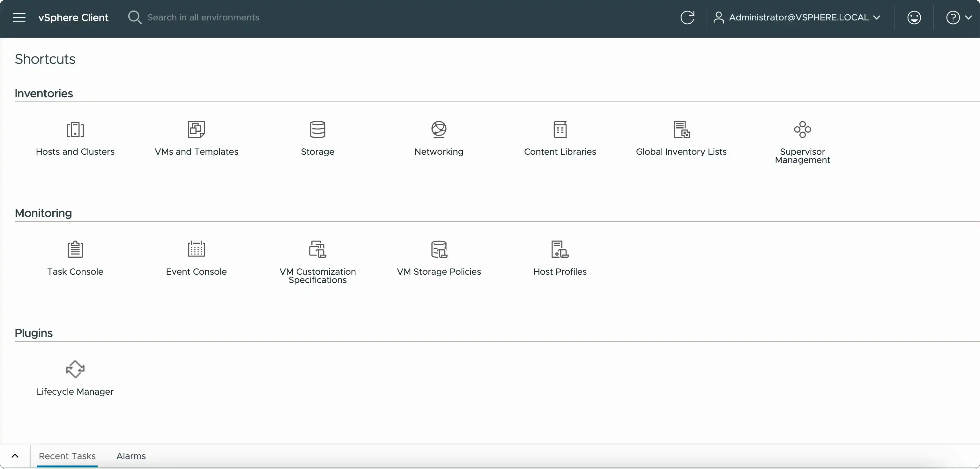Collapse the Recent Tasks pane
Viewport: 980px width, 469px height.
(x=15, y=457)
